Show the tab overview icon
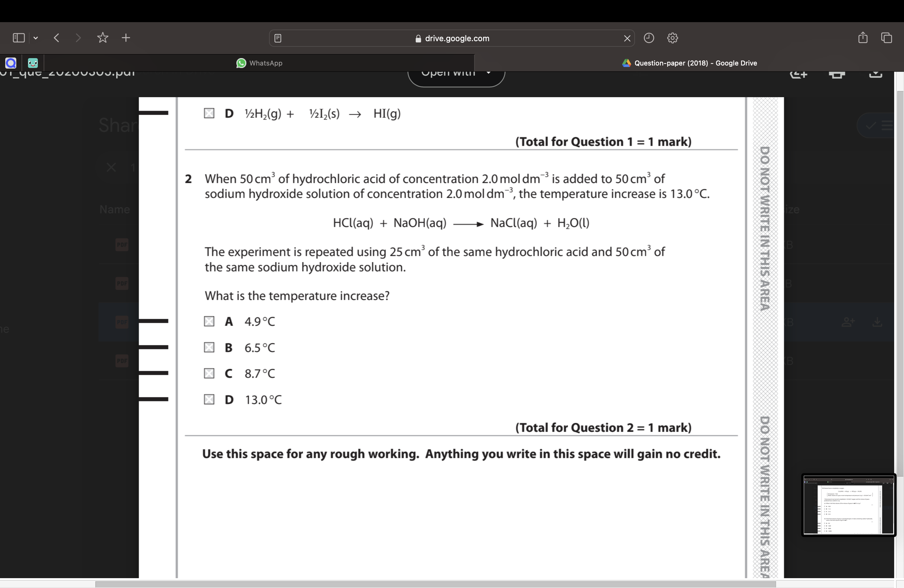The height and width of the screenshot is (588, 904). pos(886,38)
